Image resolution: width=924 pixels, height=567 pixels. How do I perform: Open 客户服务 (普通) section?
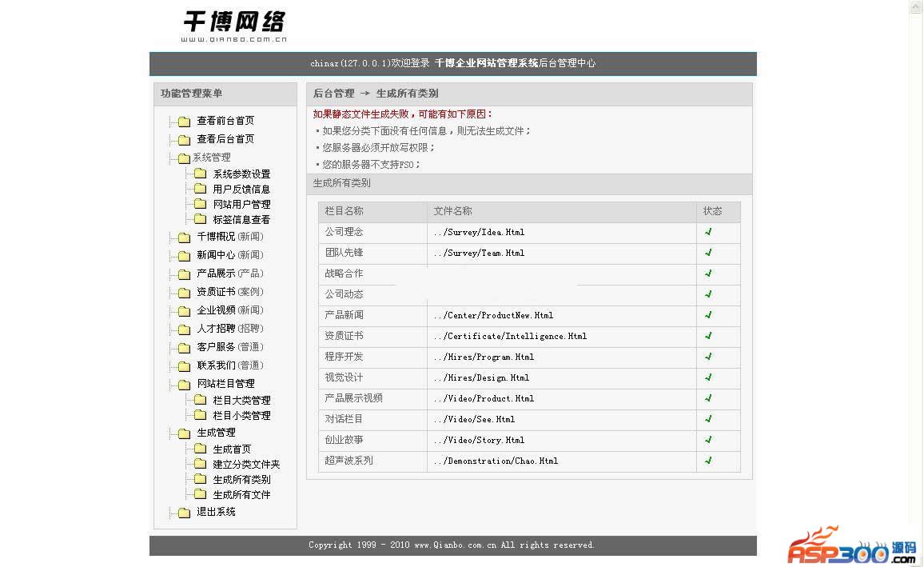point(230,346)
